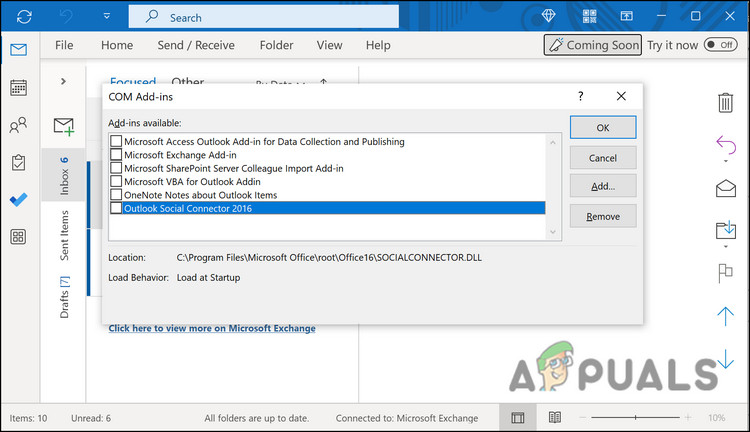Open the dropdown arrow below Reply icon
750x432 pixels.
726,161
